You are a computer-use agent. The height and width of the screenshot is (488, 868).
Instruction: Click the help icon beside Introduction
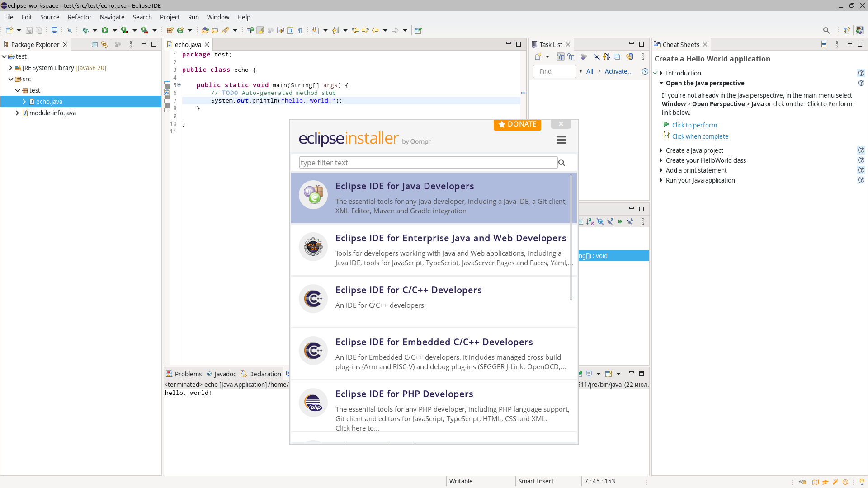point(861,73)
